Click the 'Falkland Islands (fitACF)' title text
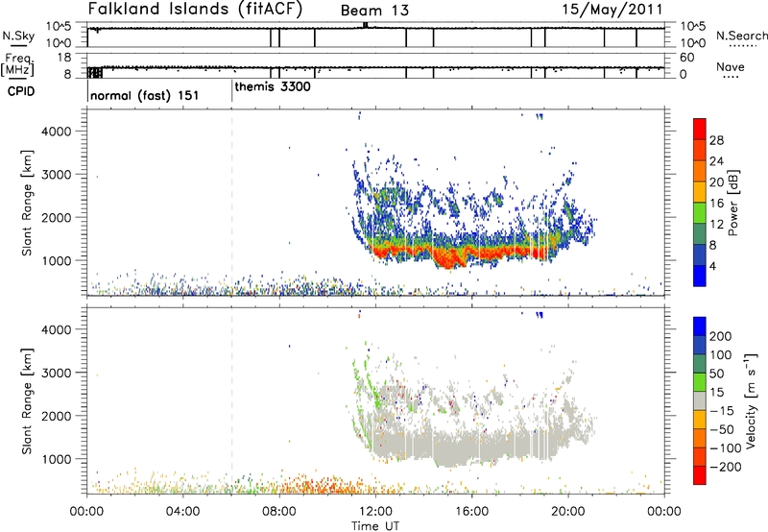 click(x=195, y=9)
